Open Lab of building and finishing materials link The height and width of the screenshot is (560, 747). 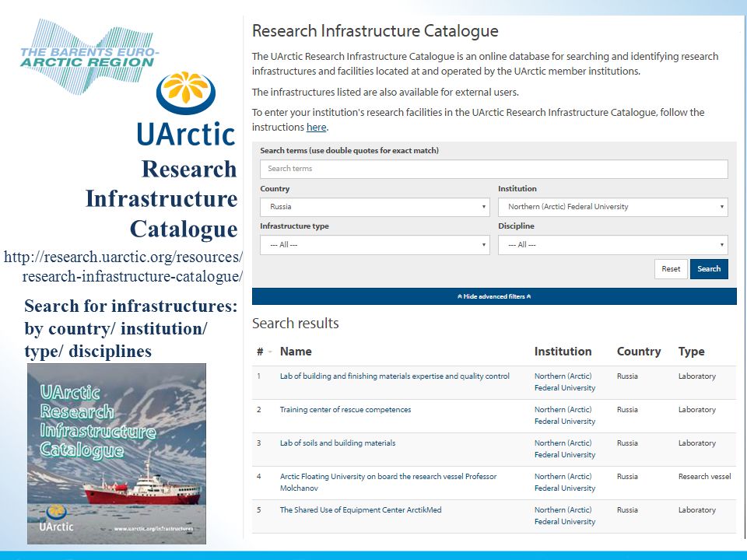[x=395, y=376]
